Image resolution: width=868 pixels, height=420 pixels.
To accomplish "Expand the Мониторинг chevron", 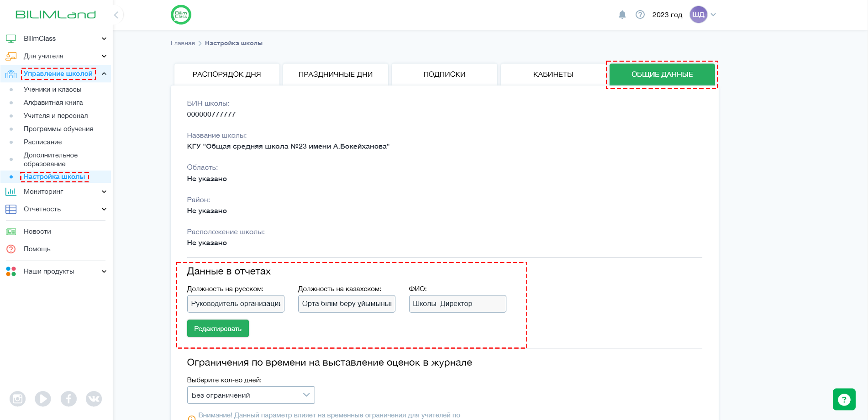I will 104,191.
